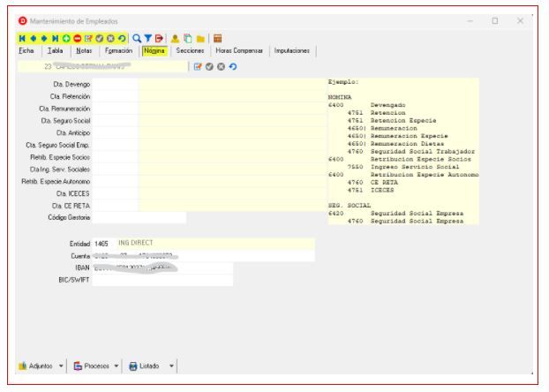
Task: Click the Cta. CE RETA input field
Action: [116, 206]
